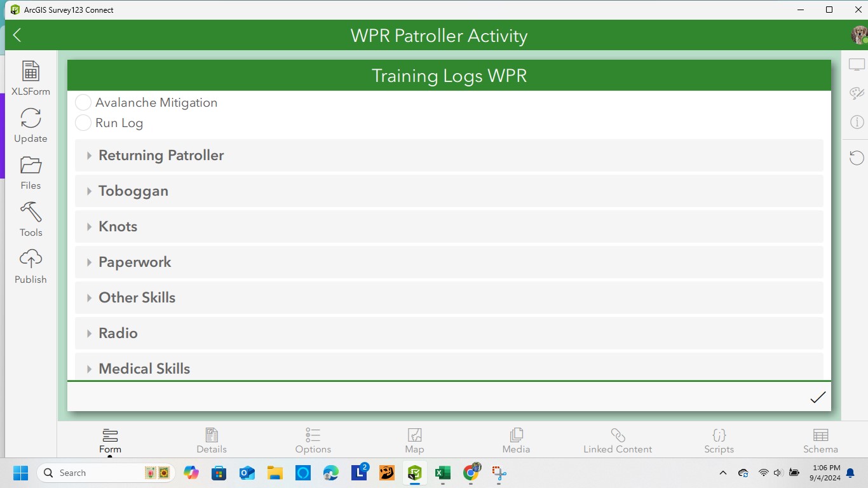Image resolution: width=868 pixels, height=488 pixels.
Task: Click the Windows search field
Action: point(105,473)
